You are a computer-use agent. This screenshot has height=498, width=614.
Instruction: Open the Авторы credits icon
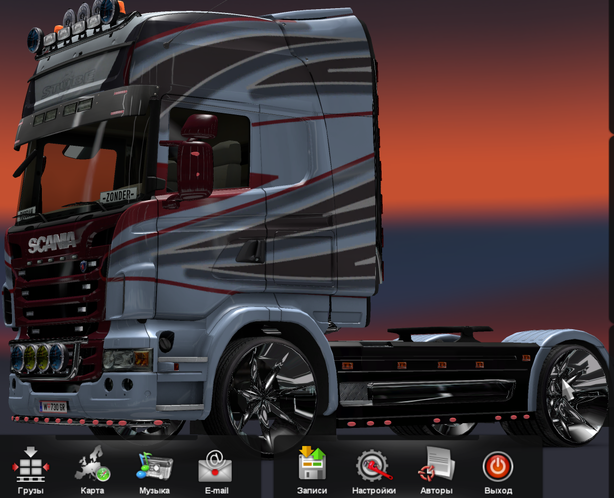[x=436, y=464]
